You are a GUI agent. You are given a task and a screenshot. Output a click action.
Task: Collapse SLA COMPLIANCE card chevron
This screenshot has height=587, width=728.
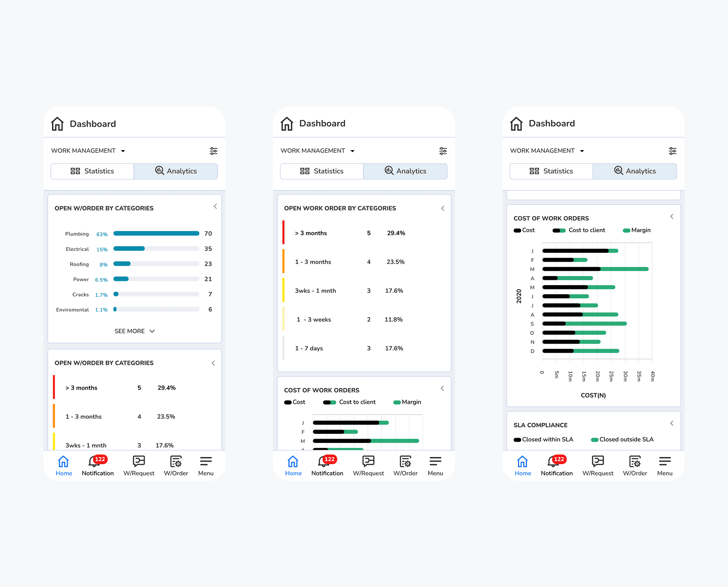(x=672, y=423)
